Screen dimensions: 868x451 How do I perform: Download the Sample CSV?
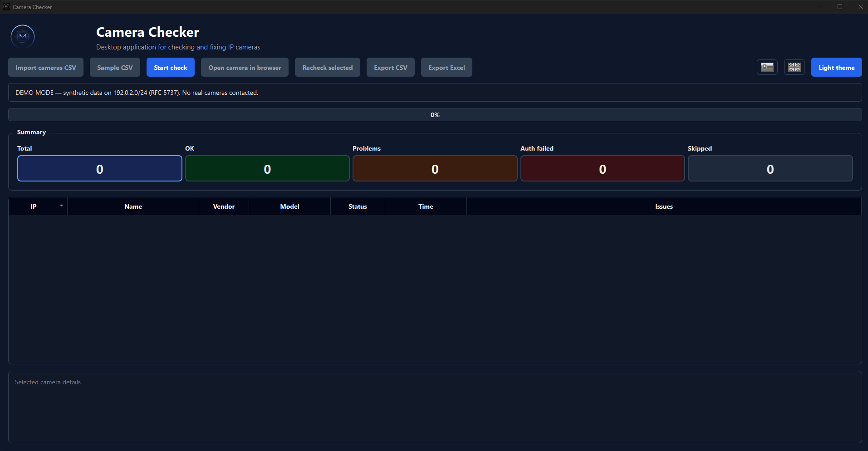(115, 67)
